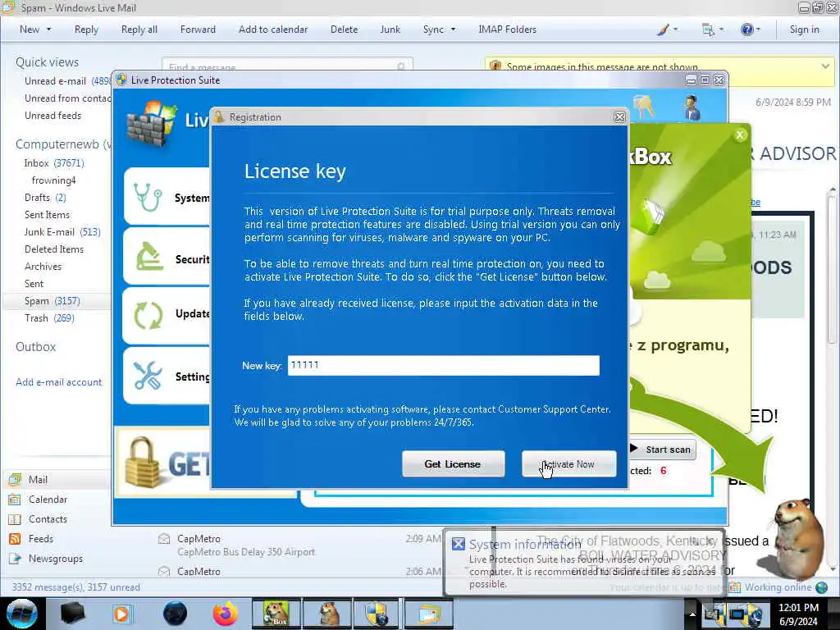This screenshot has width=840, height=630.
Task: Click Delete in Live Mail toolbar
Action: 344,30
